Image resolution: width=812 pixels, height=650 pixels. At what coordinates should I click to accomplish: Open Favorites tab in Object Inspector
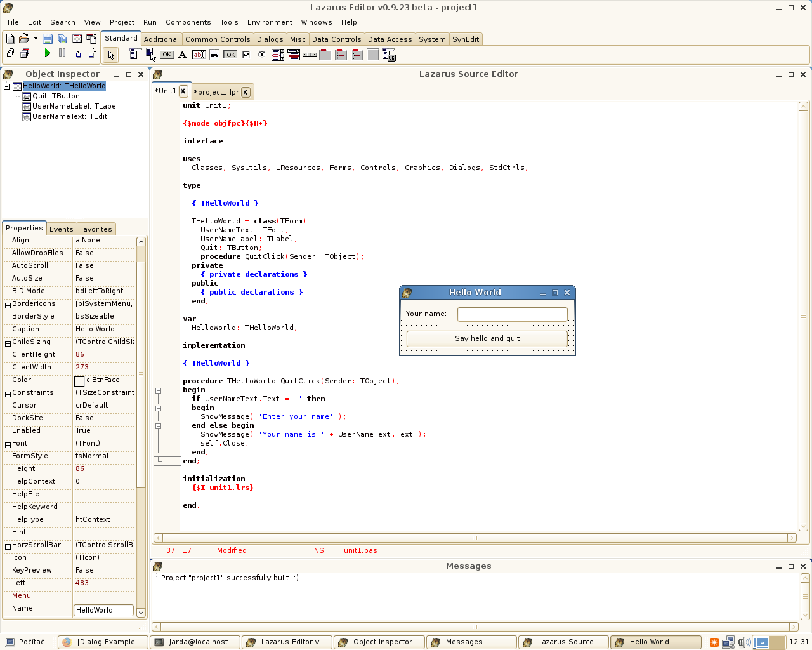96,229
